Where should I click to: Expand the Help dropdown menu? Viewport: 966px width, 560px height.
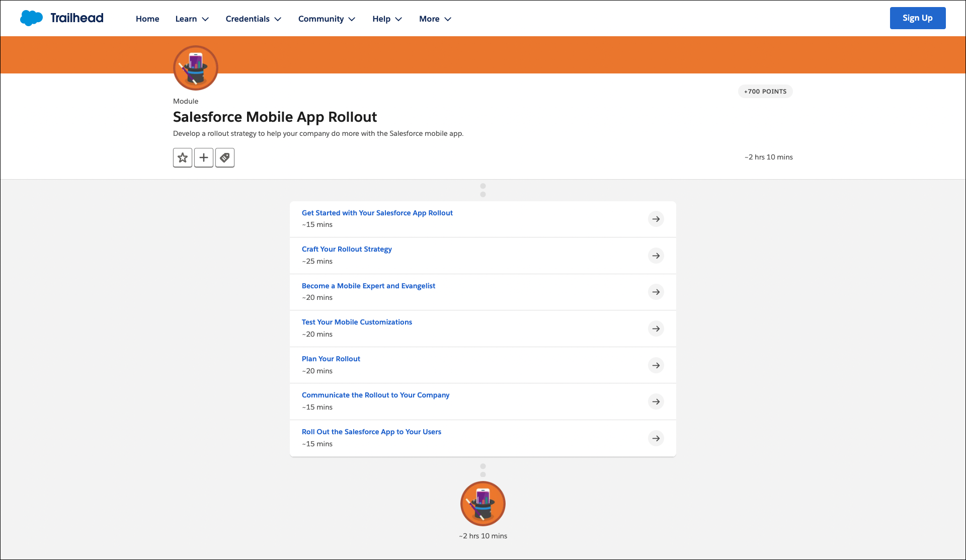pyautogui.click(x=387, y=19)
